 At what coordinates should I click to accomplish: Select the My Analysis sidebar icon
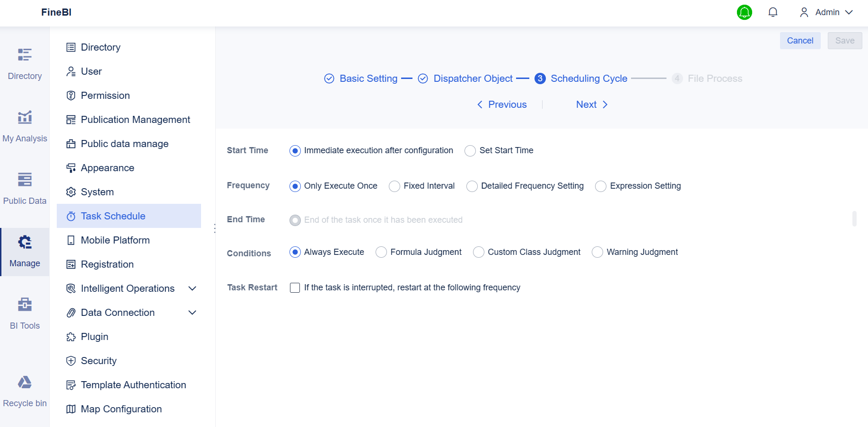point(25,125)
